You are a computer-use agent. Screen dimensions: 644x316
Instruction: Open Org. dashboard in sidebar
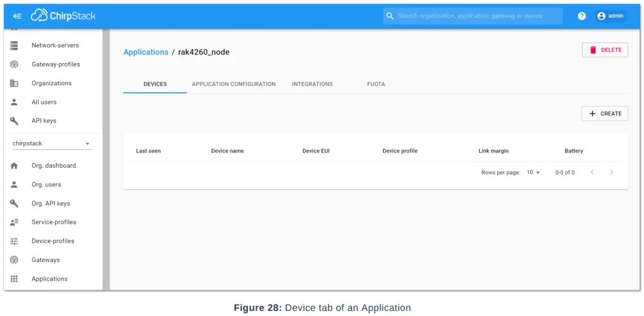point(53,166)
